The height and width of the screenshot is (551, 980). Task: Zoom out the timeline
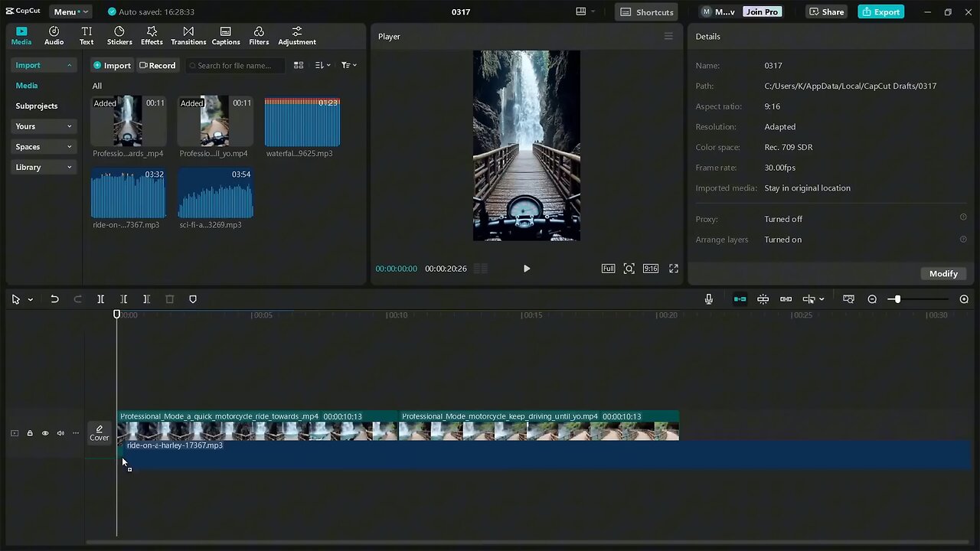click(872, 299)
